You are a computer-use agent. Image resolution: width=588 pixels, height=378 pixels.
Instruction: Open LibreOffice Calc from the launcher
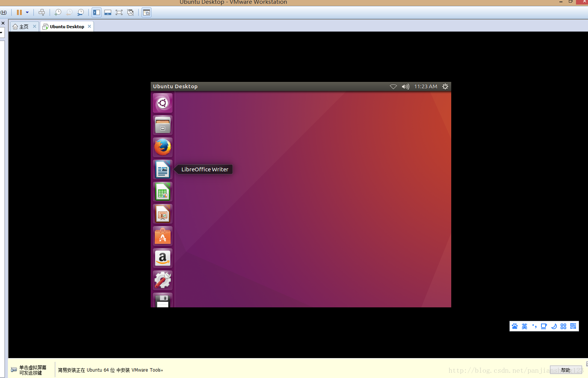[163, 192]
